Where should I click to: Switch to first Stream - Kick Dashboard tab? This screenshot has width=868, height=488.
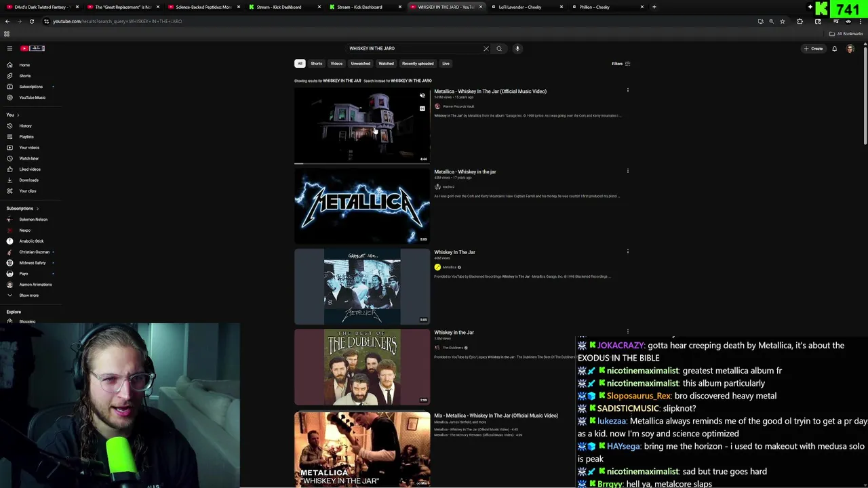(283, 7)
